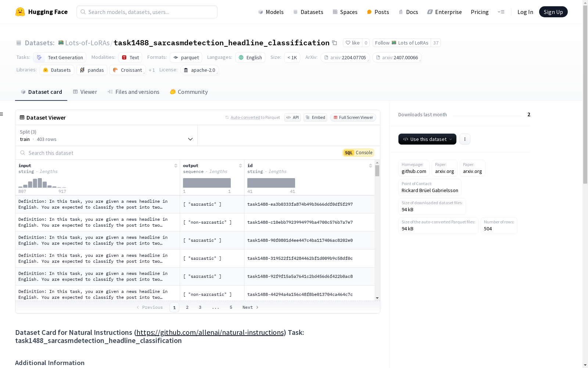Click the input lengths histogram
Viewport: 588px width, 368px height.
[42, 183]
